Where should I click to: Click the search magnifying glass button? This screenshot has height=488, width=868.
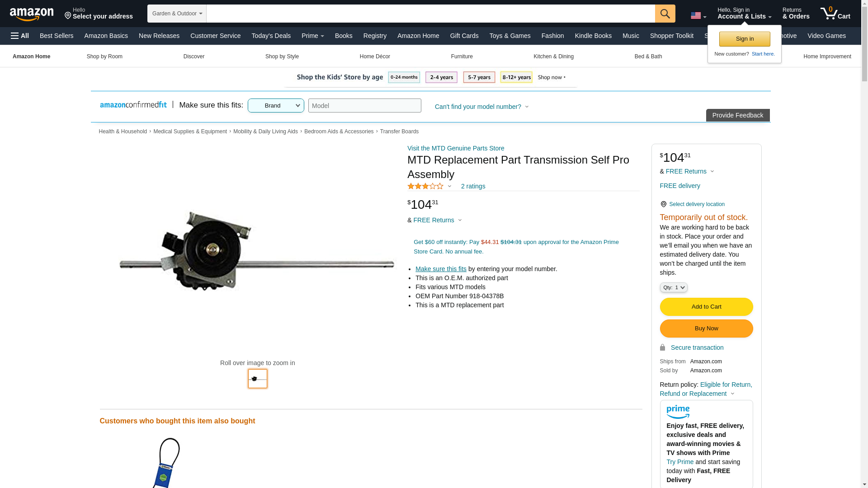tap(665, 14)
